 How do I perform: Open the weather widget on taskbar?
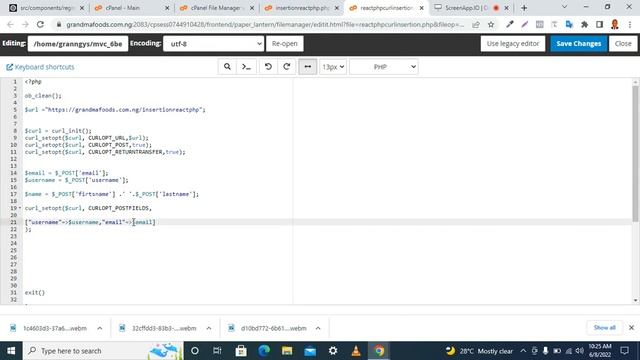(479, 351)
